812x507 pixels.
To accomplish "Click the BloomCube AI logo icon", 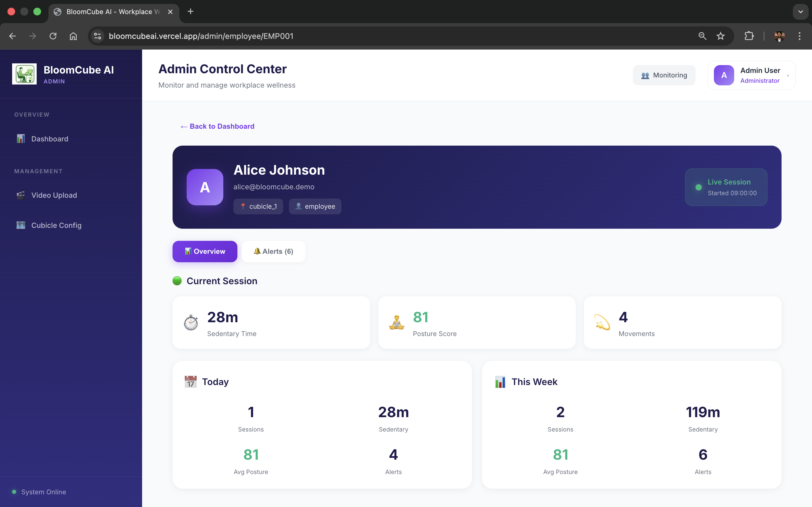I will coord(24,74).
